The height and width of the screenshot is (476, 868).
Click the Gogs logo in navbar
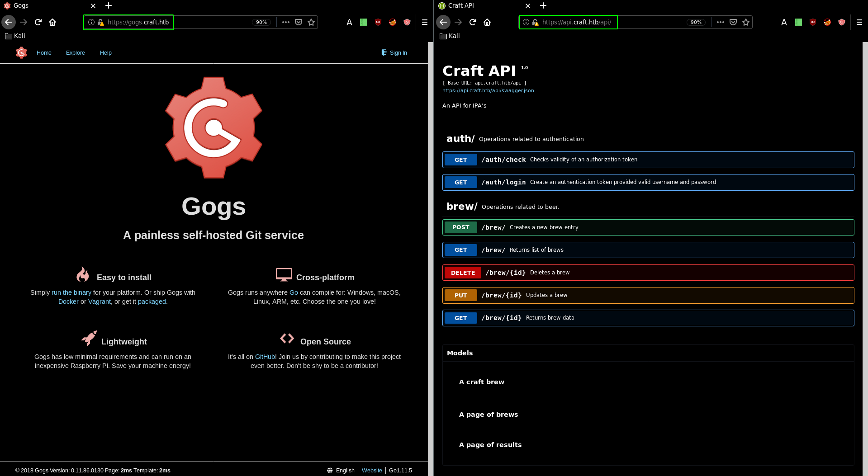click(x=21, y=53)
